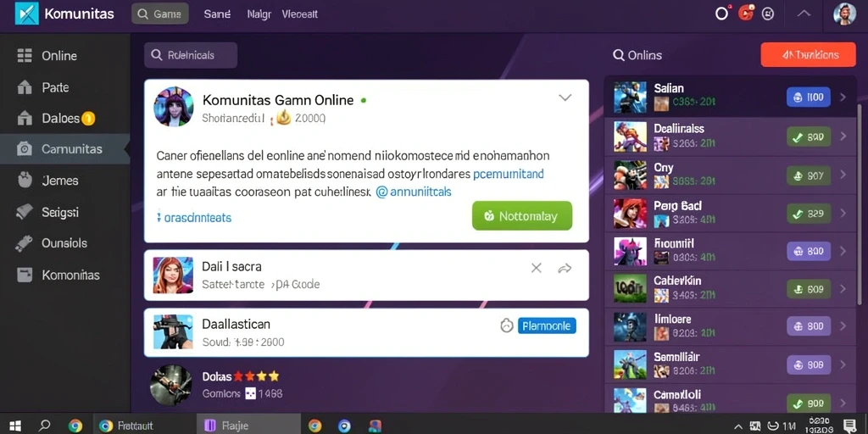
Task: Expand the Salian row arrow
Action: click(843, 97)
